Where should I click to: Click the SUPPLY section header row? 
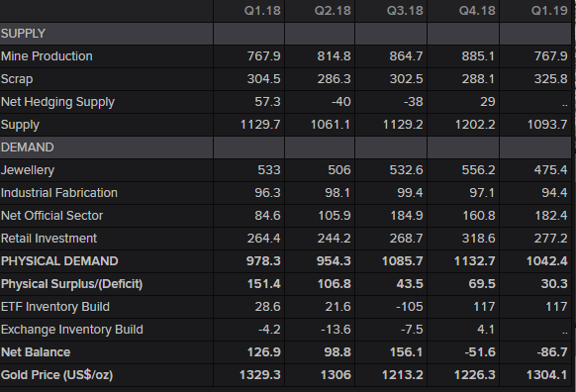pos(286,34)
